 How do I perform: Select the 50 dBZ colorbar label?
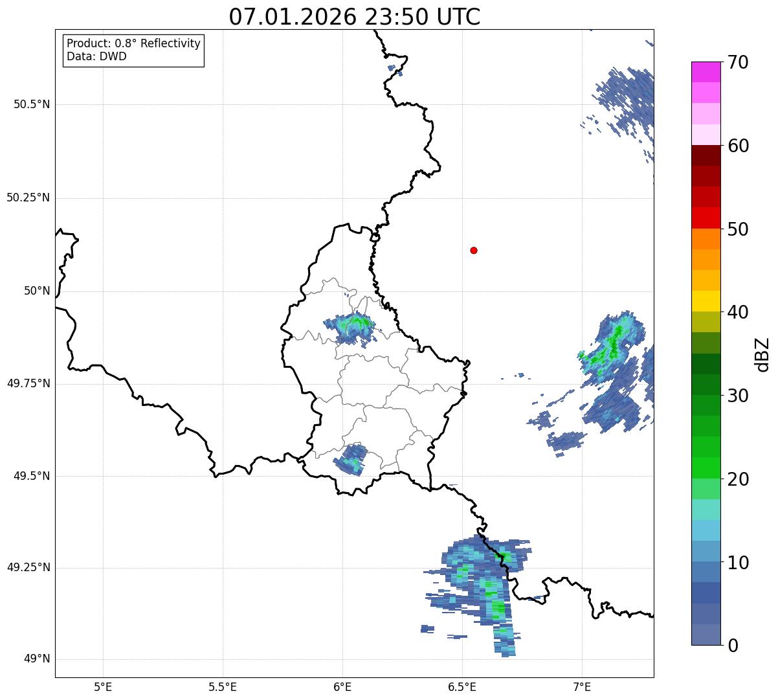pyautogui.click(x=739, y=229)
